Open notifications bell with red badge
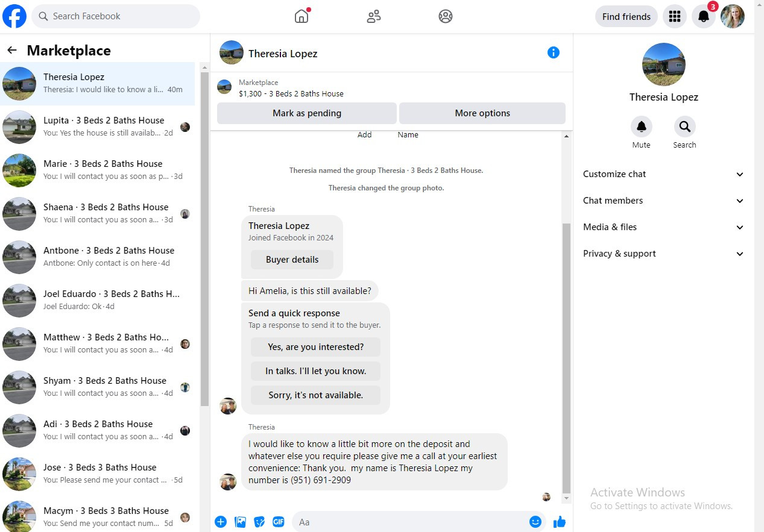764x532 pixels. (704, 16)
